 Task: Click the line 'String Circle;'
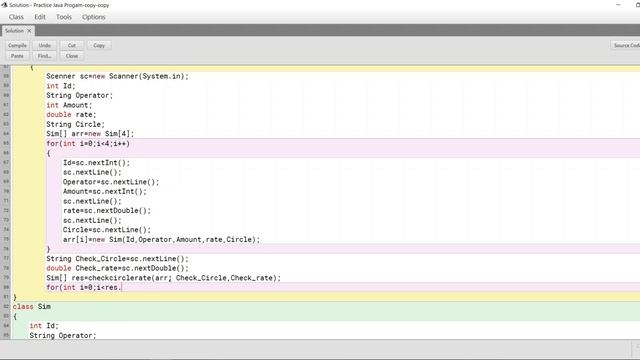(x=76, y=124)
